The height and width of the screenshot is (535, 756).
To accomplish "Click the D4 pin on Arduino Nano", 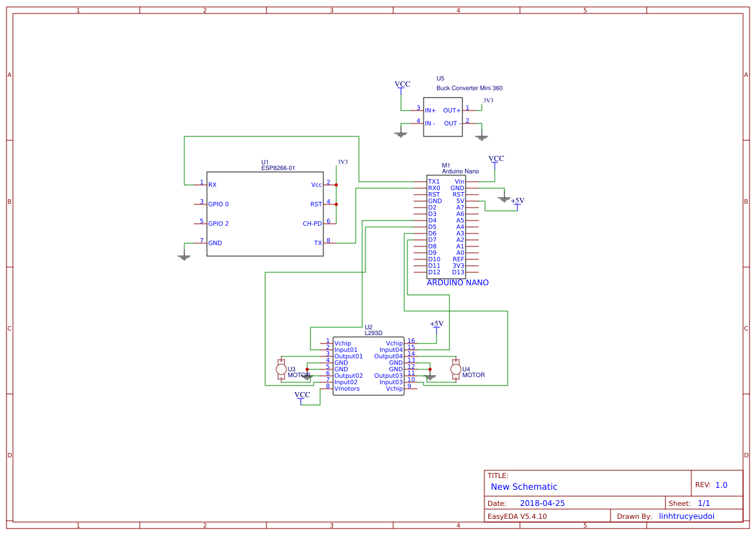I will (432, 221).
